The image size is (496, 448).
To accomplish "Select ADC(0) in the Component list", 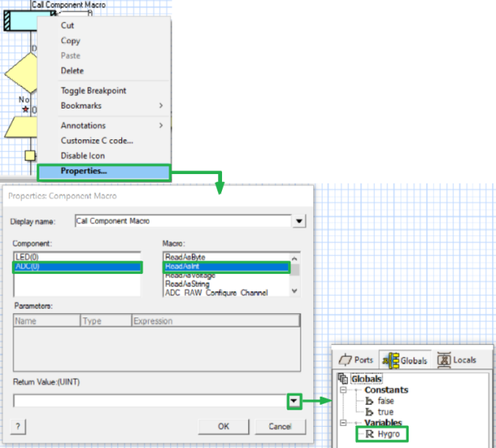I will 77,268.
